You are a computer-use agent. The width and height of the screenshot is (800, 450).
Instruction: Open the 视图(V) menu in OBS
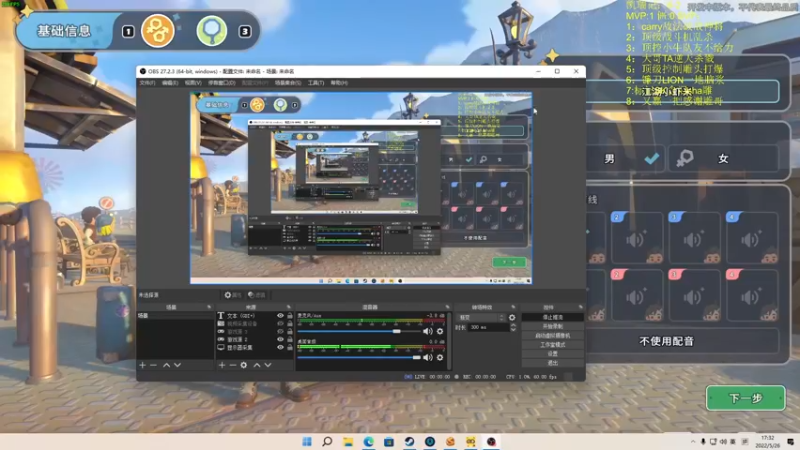coord(193,83)
